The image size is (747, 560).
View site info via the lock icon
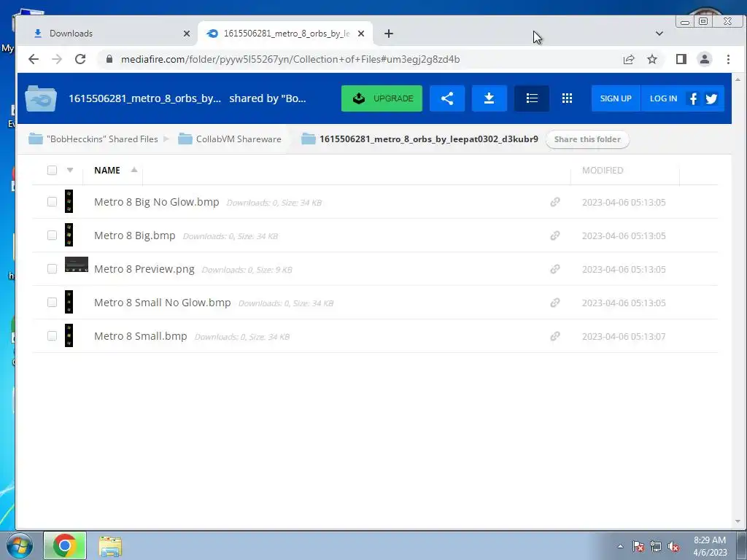(x=109, y=59)
